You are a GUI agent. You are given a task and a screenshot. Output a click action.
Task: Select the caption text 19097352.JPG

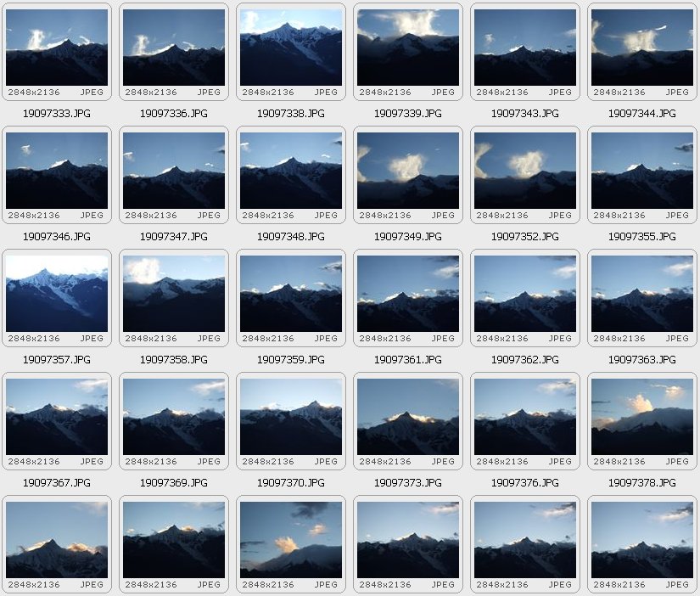525,236
